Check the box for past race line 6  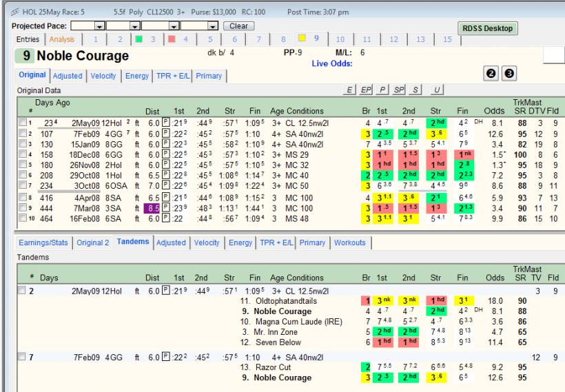[x=23, y=175]
